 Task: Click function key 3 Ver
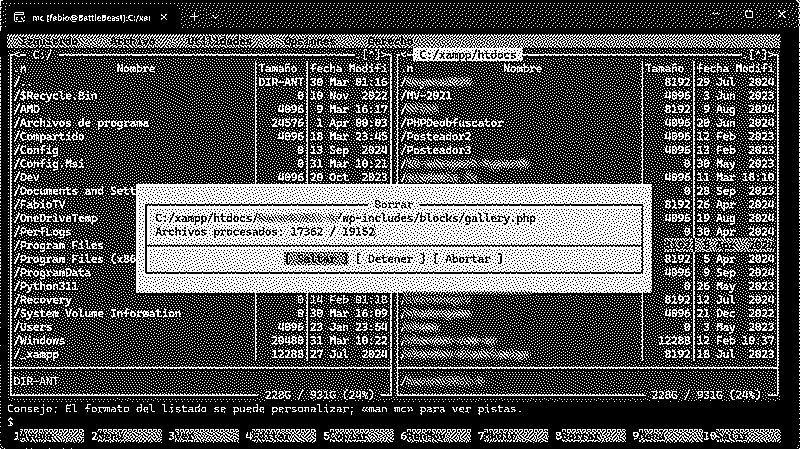tap(204, 436)
